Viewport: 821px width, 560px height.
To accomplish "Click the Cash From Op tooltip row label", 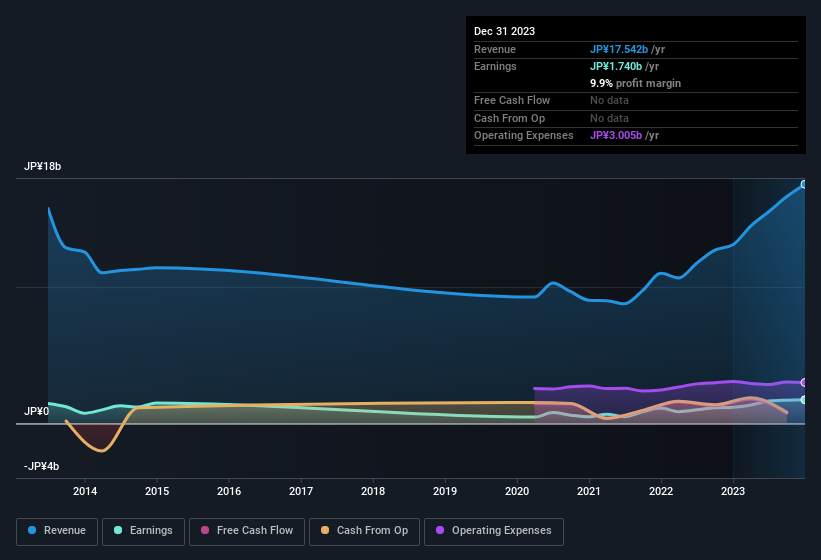I will point(509,118).
